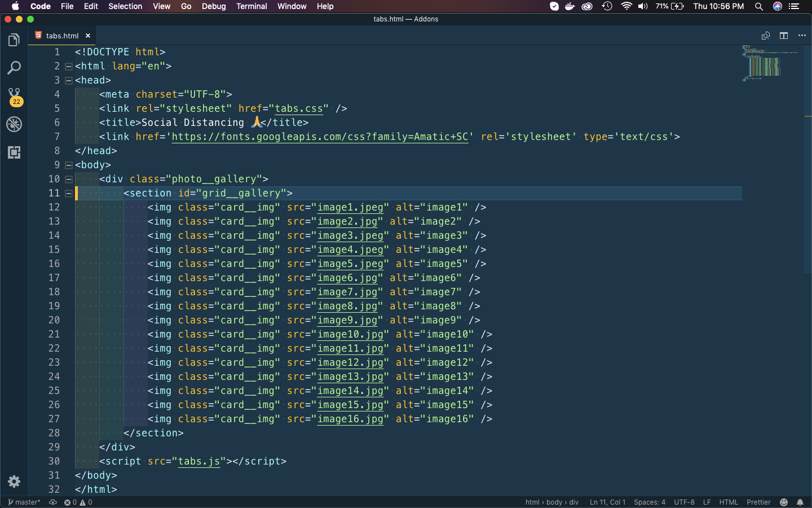Open the editor More Actions menu
The width and height of the screenshot is (812, 508).
(802, 36)
